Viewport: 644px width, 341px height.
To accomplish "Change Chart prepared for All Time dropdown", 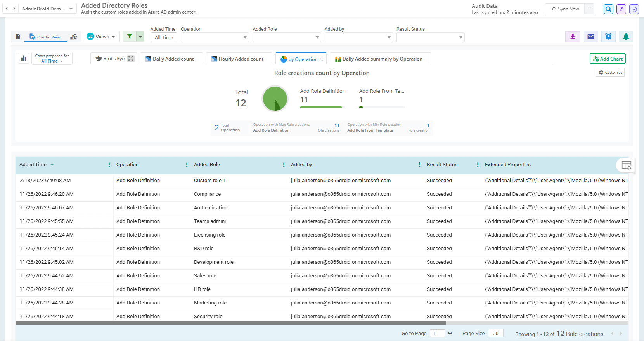I will tap(52, 61).
